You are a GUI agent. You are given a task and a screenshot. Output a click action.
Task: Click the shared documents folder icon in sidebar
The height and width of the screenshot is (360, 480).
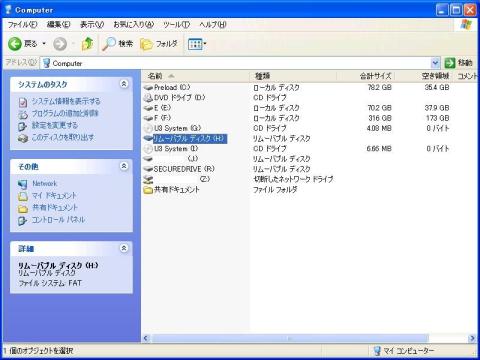(23, 209)
